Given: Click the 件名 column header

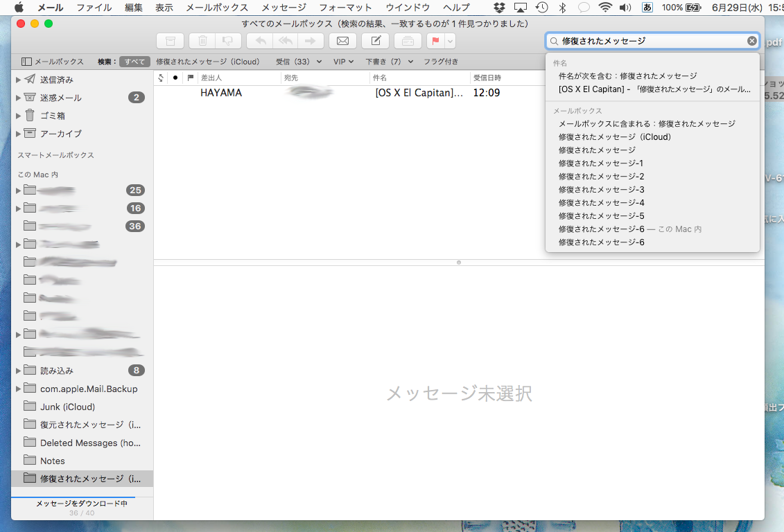Looking at the screenshot, I should pos(419,78).
